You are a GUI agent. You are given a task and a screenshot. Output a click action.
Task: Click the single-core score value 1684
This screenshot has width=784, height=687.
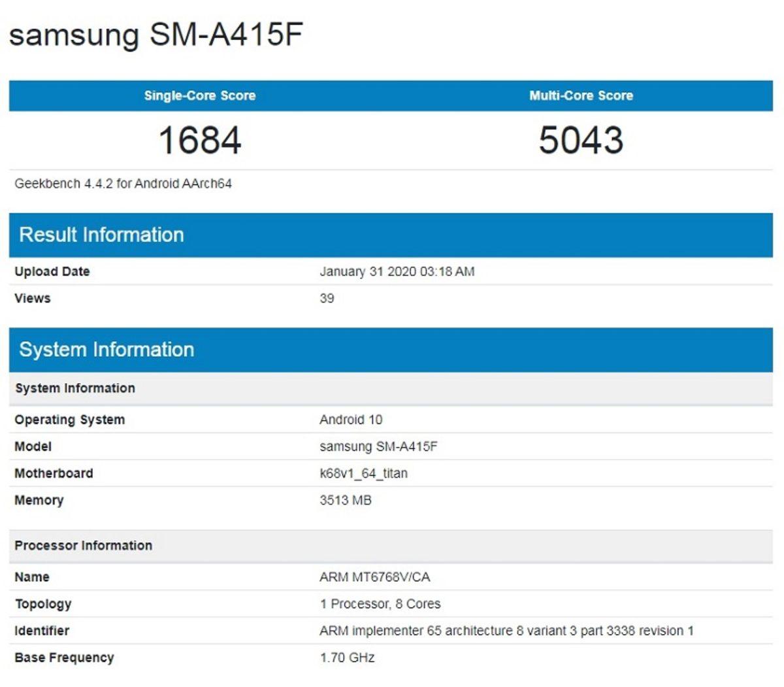pyautogui.click(x=200, y=139)
